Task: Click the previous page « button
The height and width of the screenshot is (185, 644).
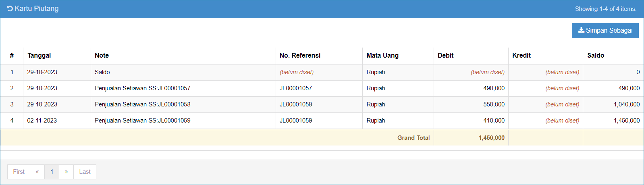Action: [37, 172]
